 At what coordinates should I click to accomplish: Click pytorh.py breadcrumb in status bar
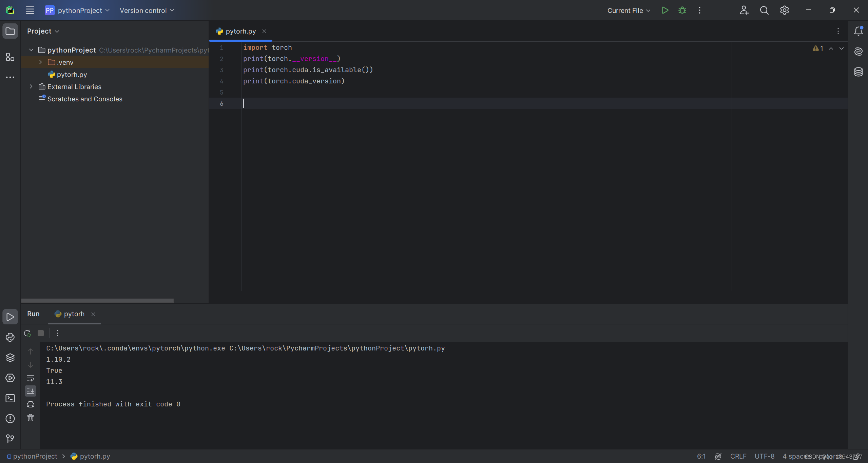tap(90, 456)
